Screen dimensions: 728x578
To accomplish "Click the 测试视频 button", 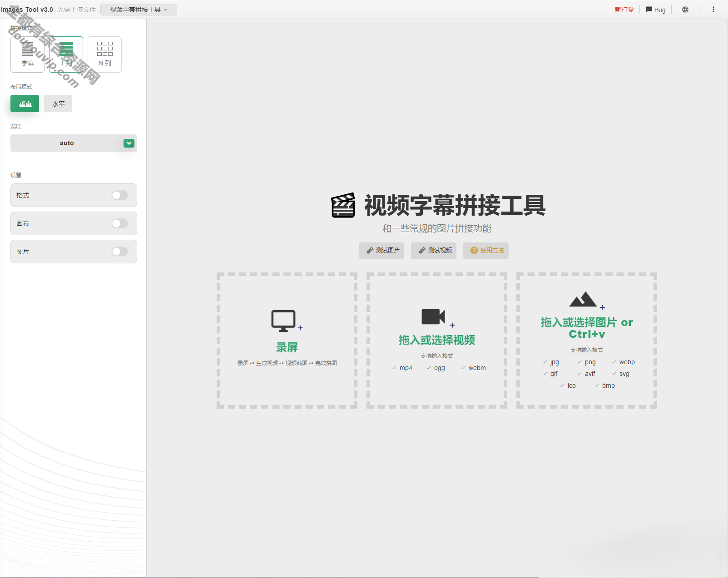I will pos(434,250).
